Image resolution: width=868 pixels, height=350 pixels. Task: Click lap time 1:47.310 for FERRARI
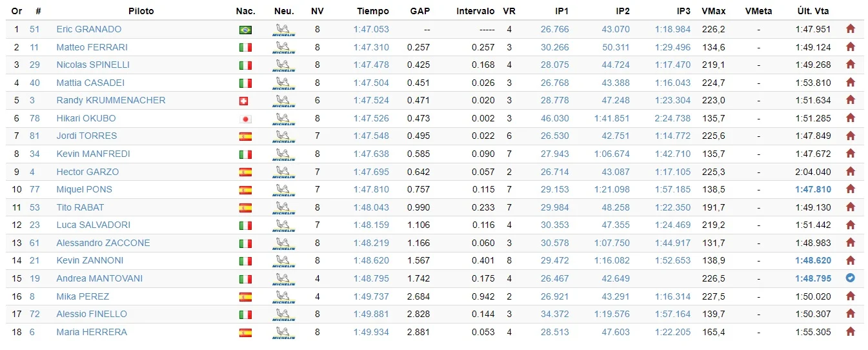point(371,47)
